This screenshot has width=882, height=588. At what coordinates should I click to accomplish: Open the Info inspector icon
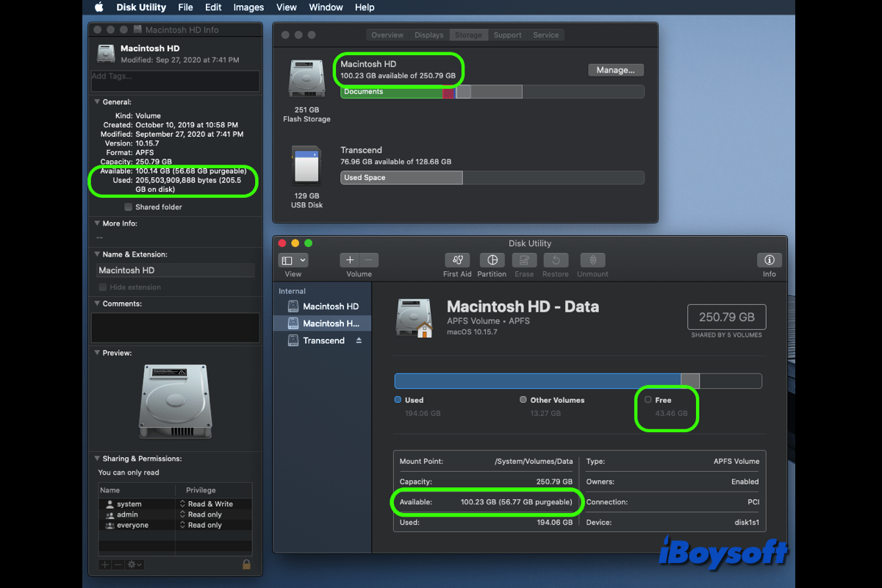point(769,260)
